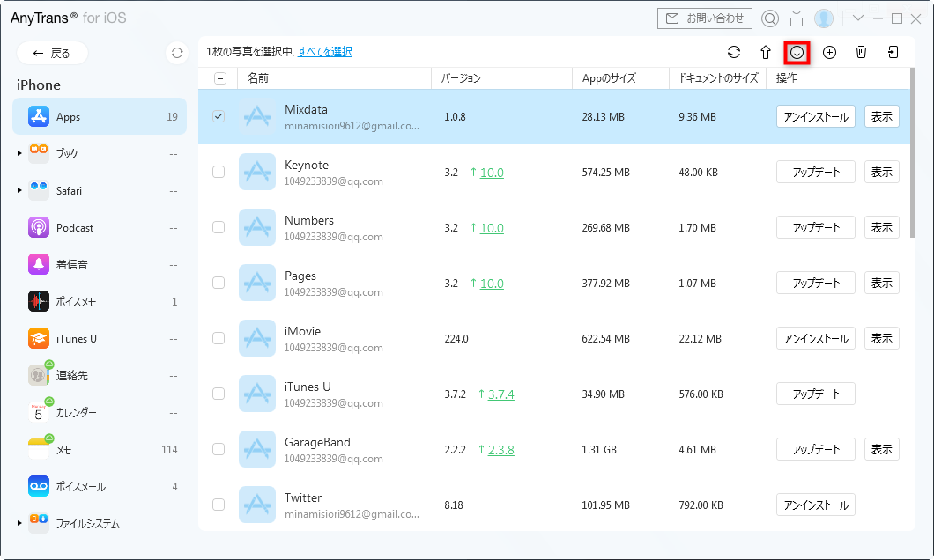Check the Numbers row checkbox
The width and height of the screenshot is (934, 560).
(x=219, y=227)
